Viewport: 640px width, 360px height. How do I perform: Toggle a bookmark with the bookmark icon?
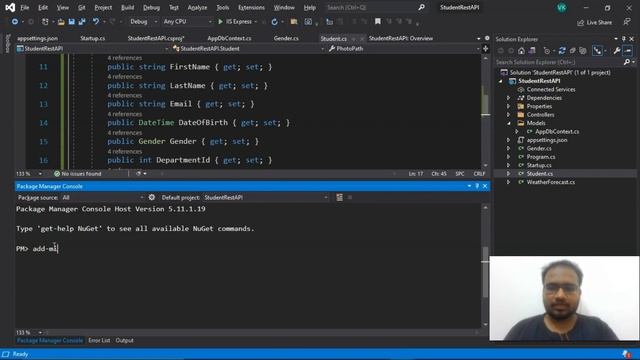[x=378, y=21]
